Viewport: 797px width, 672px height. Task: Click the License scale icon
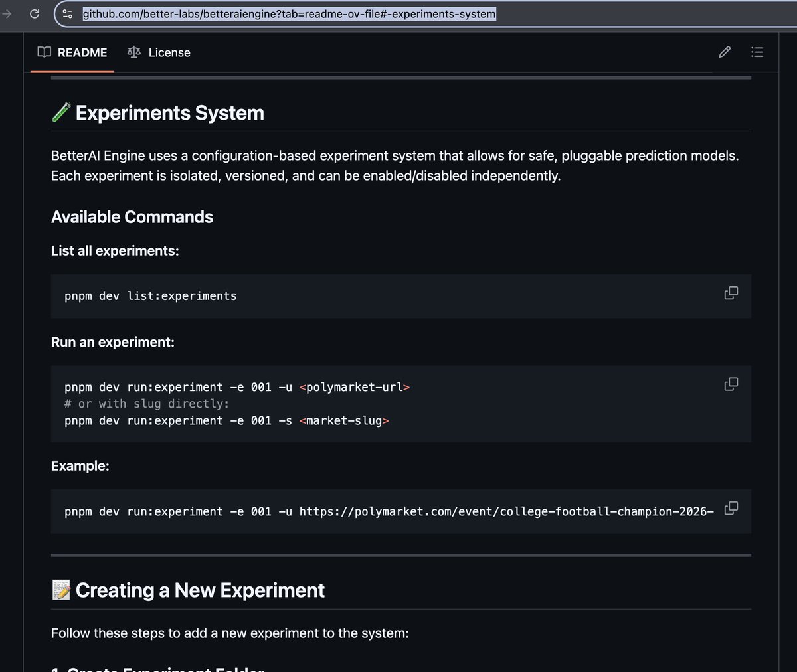click(134, 52)
